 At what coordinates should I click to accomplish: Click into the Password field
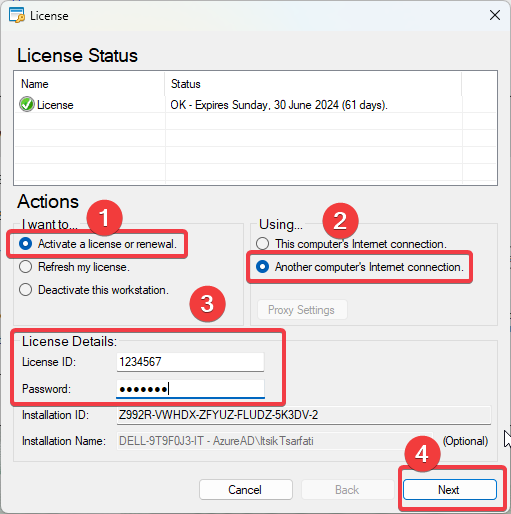coord(190,389)
